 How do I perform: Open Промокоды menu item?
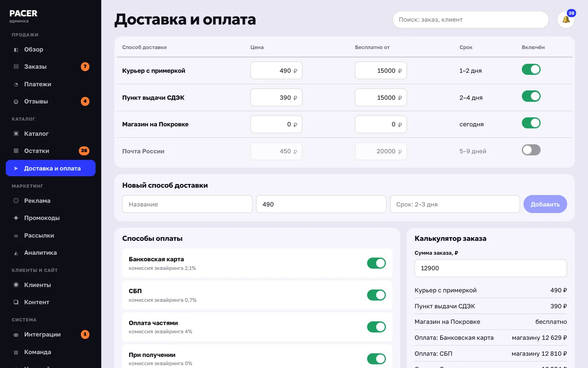pos(51,218)
